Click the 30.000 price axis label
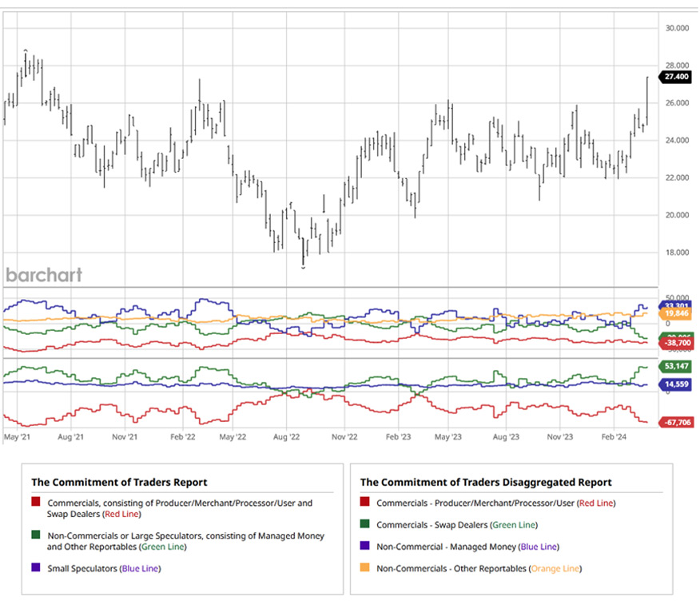Screen dimensions: 700x601 pos(676,28)
